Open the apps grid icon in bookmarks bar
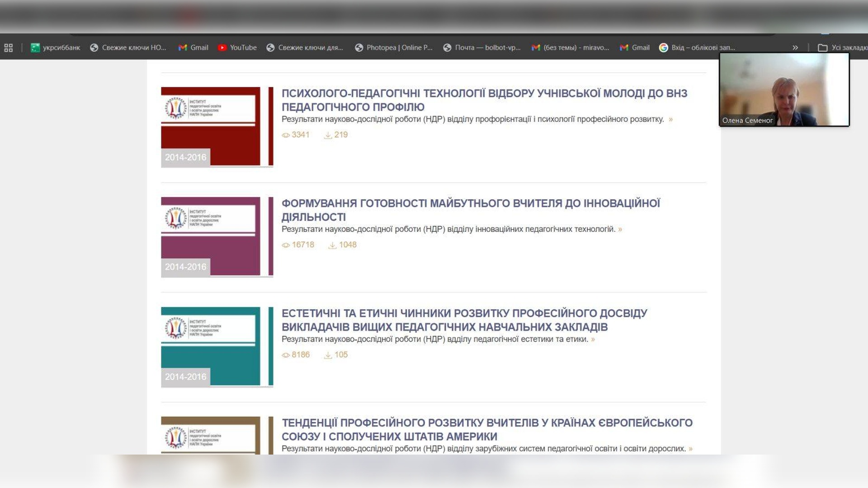The width and height of the screenshot is (868, 488). 8,47
